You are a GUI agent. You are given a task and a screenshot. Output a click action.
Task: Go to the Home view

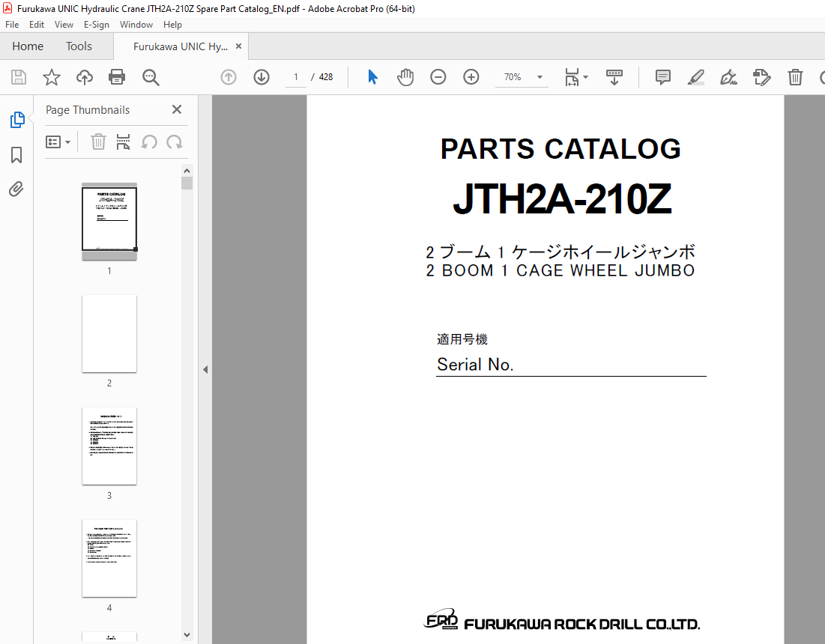coord(28,46)
